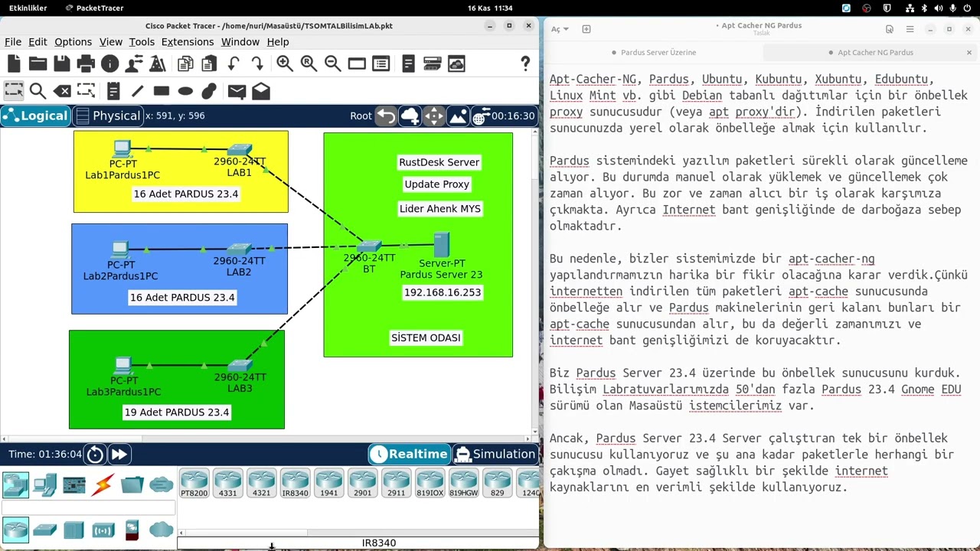Open the Aç dropdown in text editor
The height and width of the screenshot is (551, 980).
560,29
